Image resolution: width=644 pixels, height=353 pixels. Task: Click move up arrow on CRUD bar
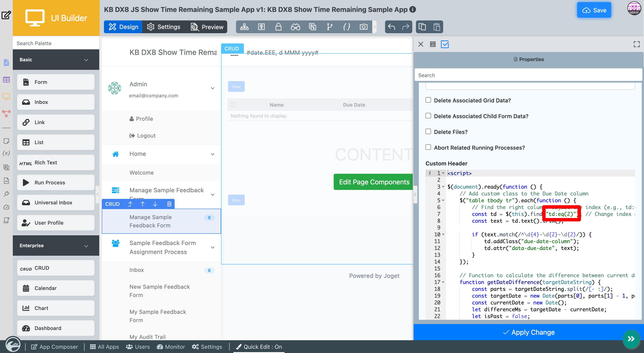[x=142, y=204]
